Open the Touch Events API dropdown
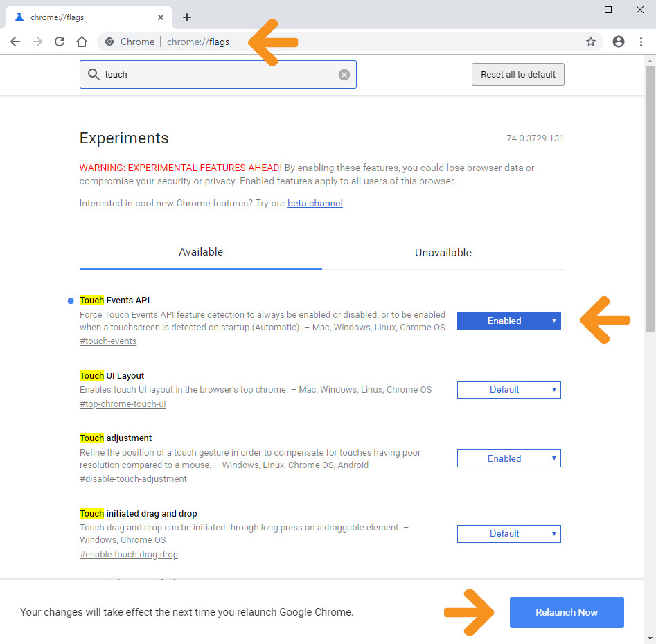 (x=508, y=321)
